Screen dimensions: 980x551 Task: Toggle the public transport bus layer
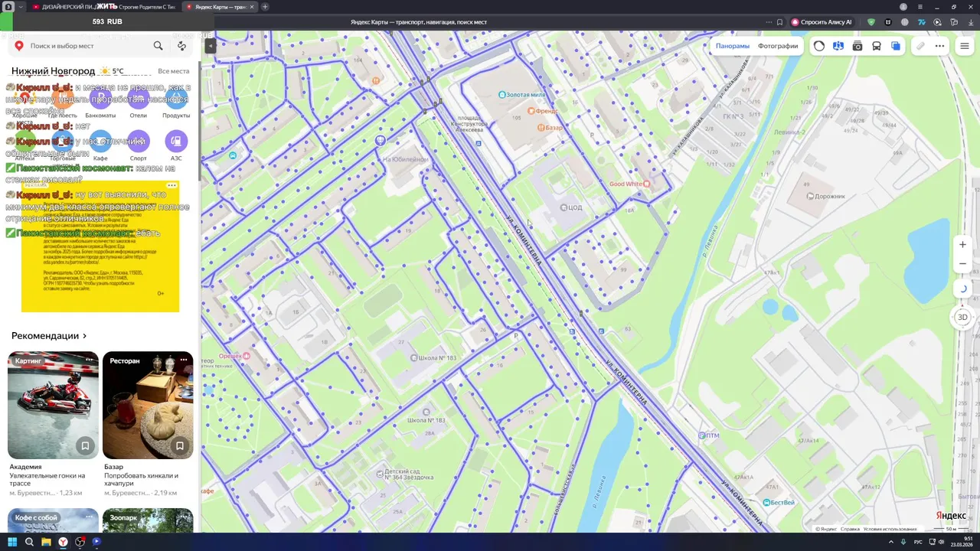[x=877, y=46]
